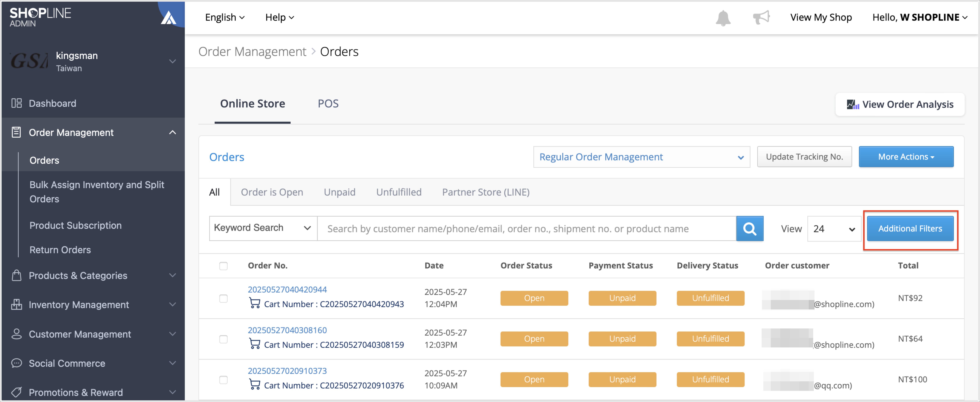Image resolution: width=980 pixels, height=402 pixels.
Task: Switch to the Online Store tab
Action: click(253, 104)
